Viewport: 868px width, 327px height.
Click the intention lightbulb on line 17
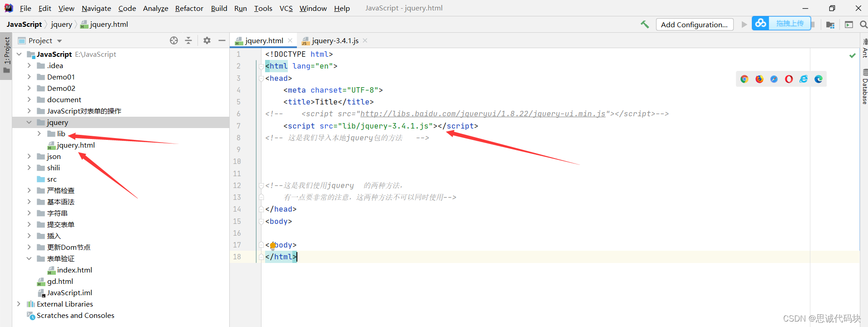[x=272, y=246]
